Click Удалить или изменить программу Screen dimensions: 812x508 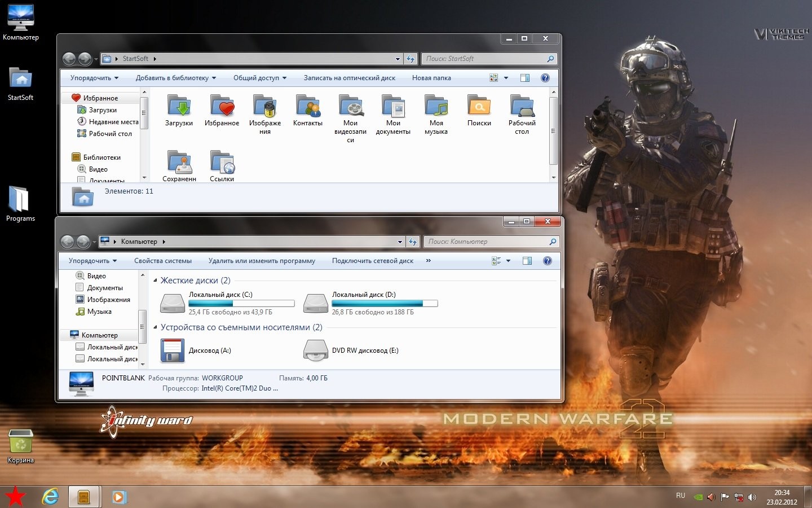click(262, 261)
